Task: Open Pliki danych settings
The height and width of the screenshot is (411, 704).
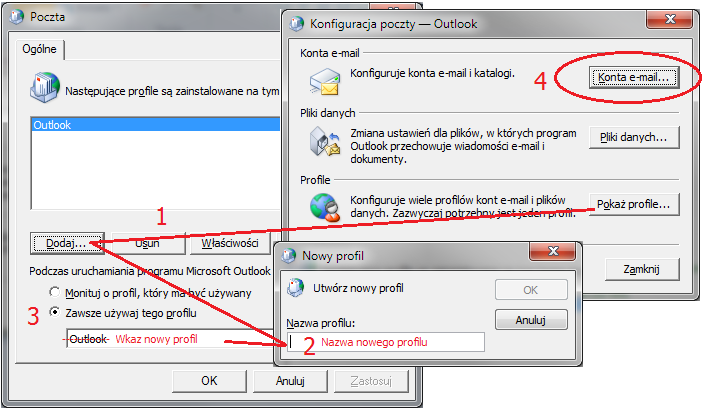Action: coord(634,137)
